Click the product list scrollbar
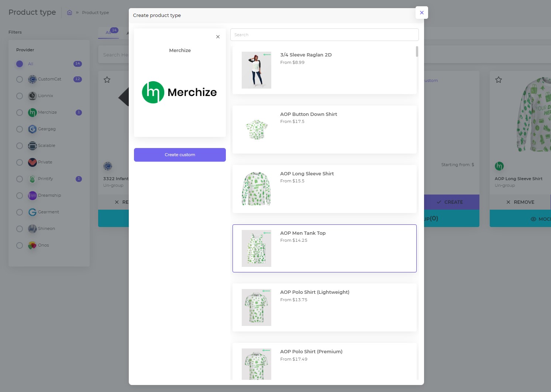Image resolution: width=551 pixels, height=392 pixels. point(417,51)
